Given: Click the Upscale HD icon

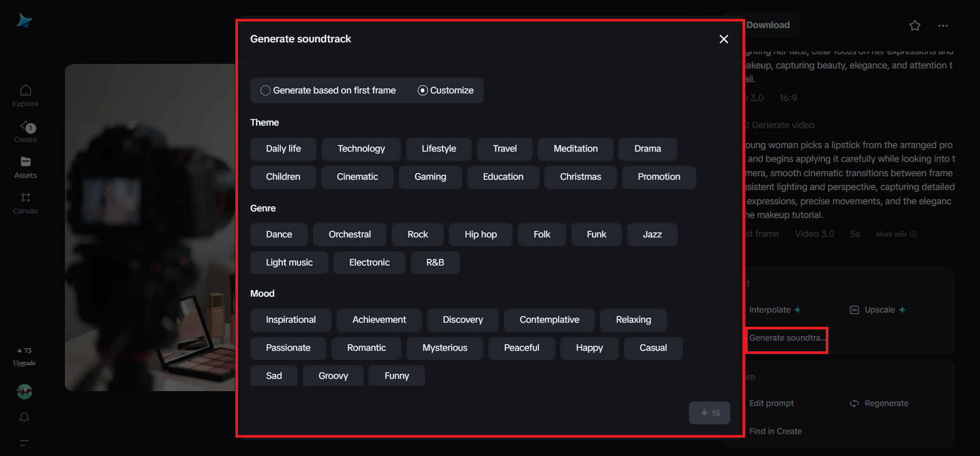Looking at the screenshot, I should pos(854,310).
